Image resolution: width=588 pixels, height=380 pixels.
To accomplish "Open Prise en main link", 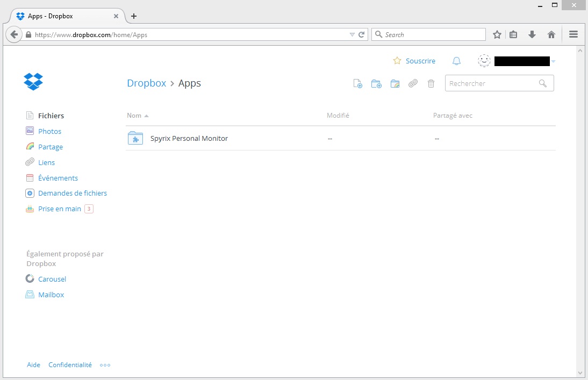I will (60, 209).
